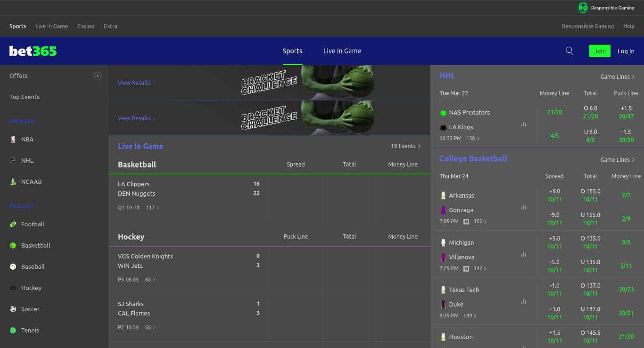
Task: Click the first View Results link
Action: coord(136,83)
